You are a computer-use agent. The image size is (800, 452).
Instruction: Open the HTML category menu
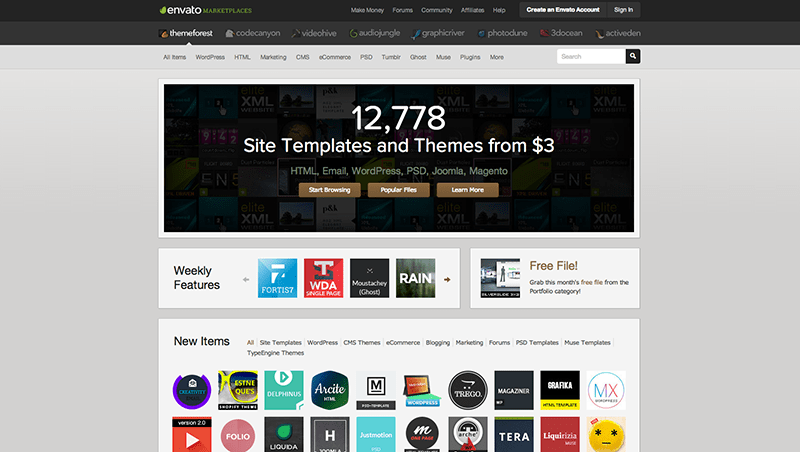(x=242, y=57)
